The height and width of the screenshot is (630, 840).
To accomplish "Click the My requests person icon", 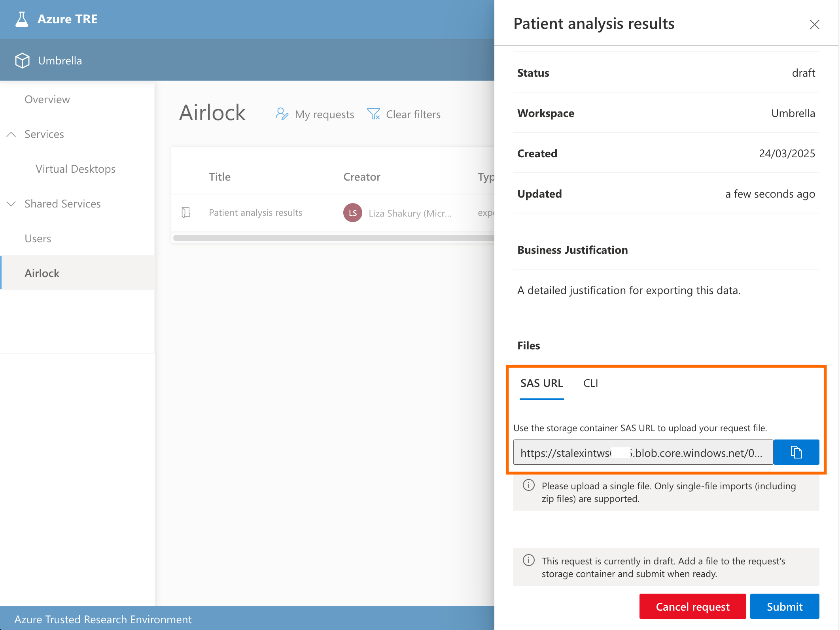I will [282, 114].
